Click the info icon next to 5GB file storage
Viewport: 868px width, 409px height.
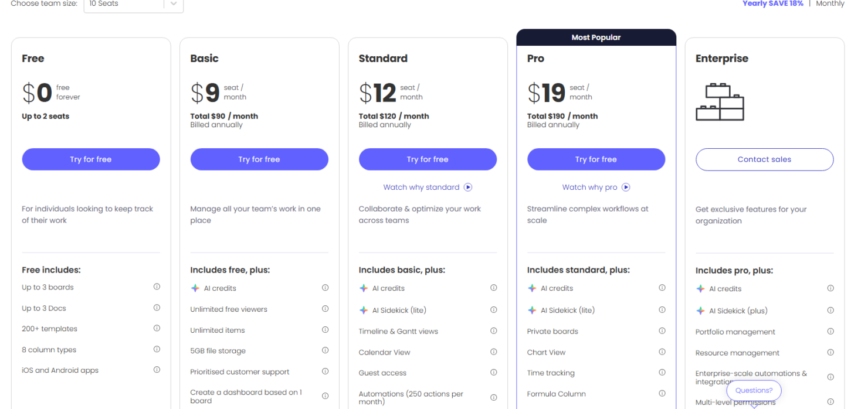pos(325,350)
